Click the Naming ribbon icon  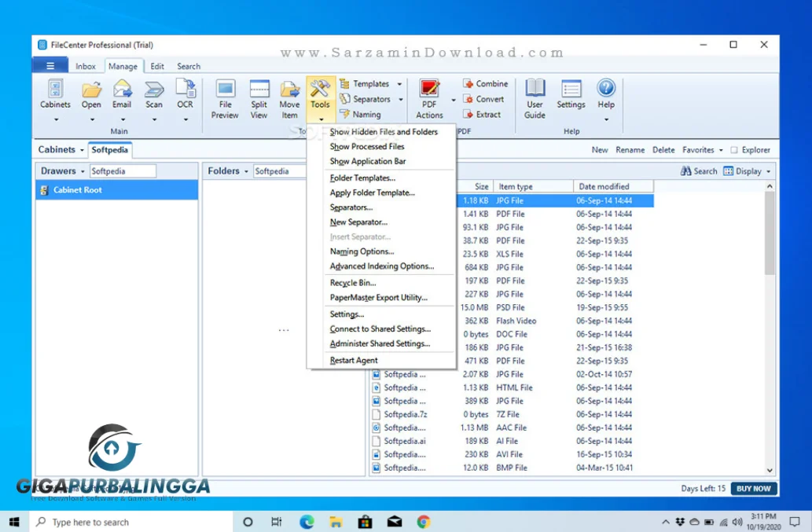[344, 115]
